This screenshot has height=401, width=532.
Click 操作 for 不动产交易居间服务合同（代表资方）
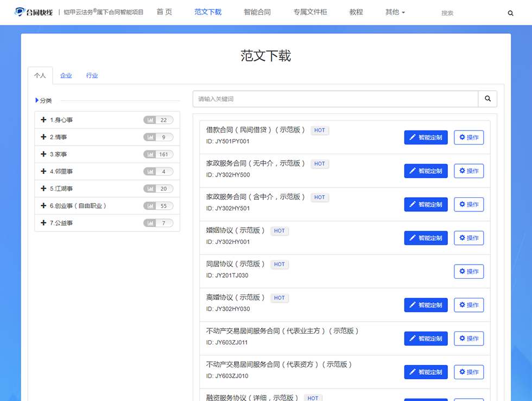(x=469, y=372)
